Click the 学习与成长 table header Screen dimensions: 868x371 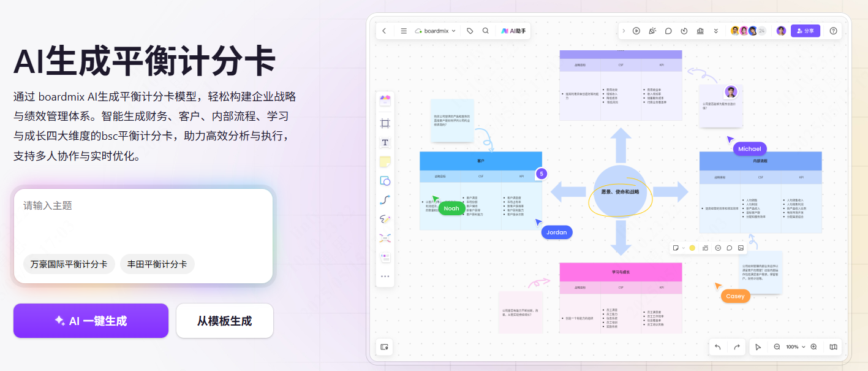[x=621, y=272]
